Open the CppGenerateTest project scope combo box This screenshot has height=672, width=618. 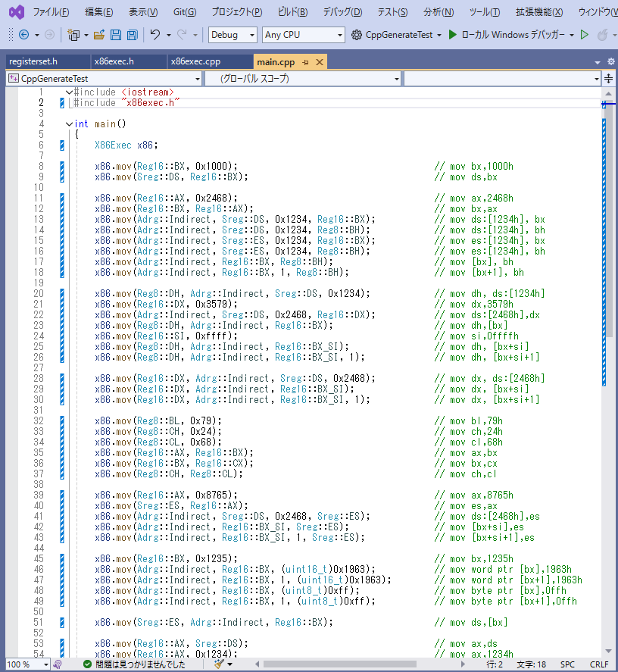click(x=105, y=79)
